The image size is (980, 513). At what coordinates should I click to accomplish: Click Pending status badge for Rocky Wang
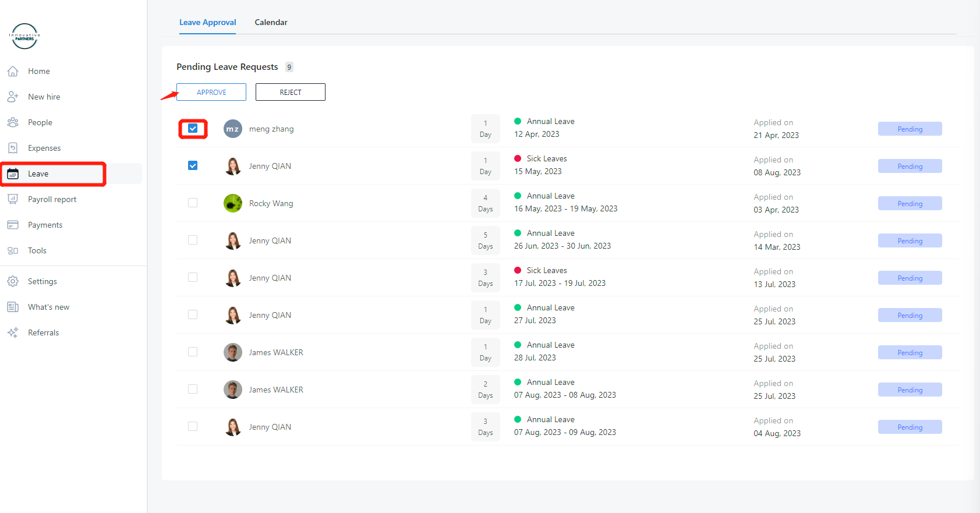click(910, 203)
